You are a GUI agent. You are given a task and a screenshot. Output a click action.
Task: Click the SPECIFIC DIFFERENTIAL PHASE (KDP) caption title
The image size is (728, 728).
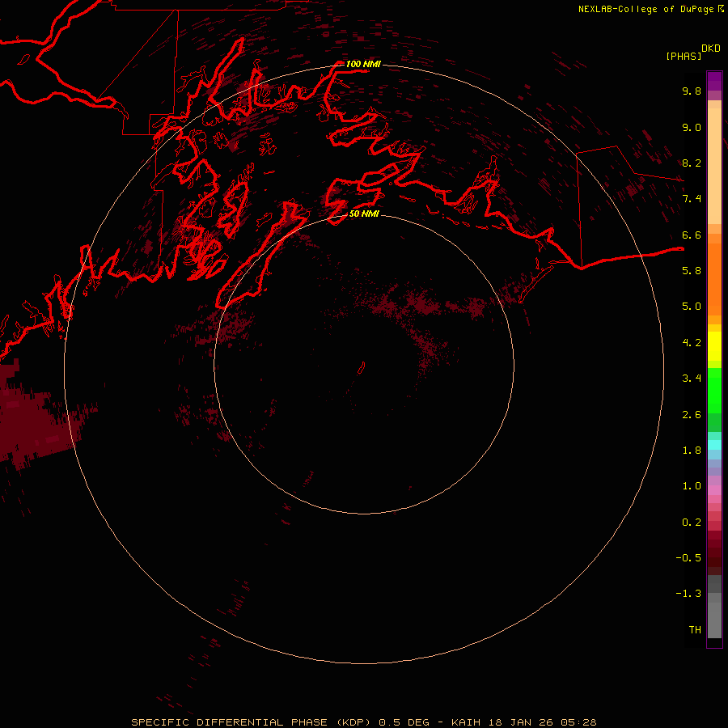pos(251,722)
